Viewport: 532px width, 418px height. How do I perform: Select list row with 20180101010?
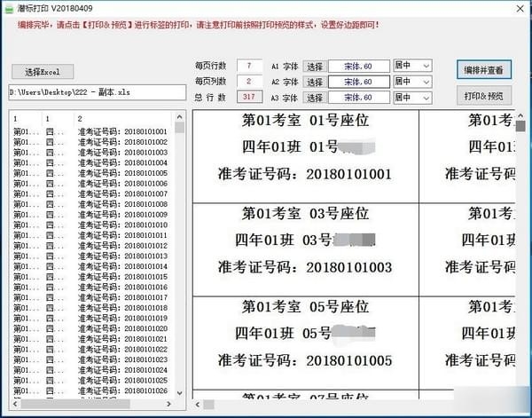click(x=91, y=225)
